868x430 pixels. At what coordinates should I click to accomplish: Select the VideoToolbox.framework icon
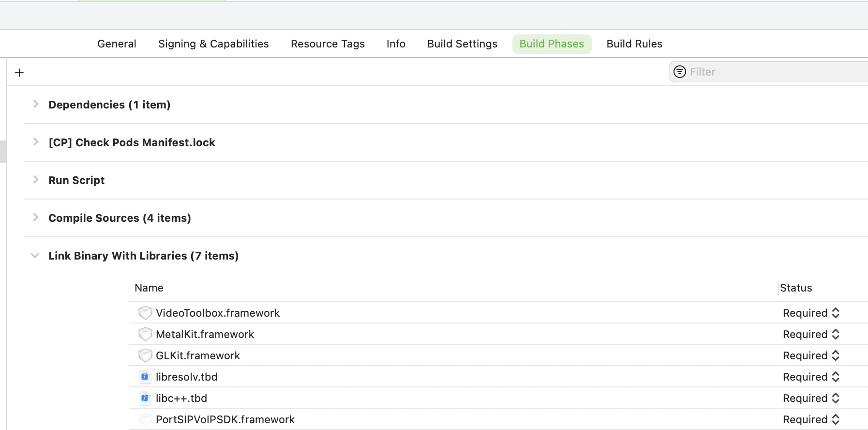[x=145, y=313]
